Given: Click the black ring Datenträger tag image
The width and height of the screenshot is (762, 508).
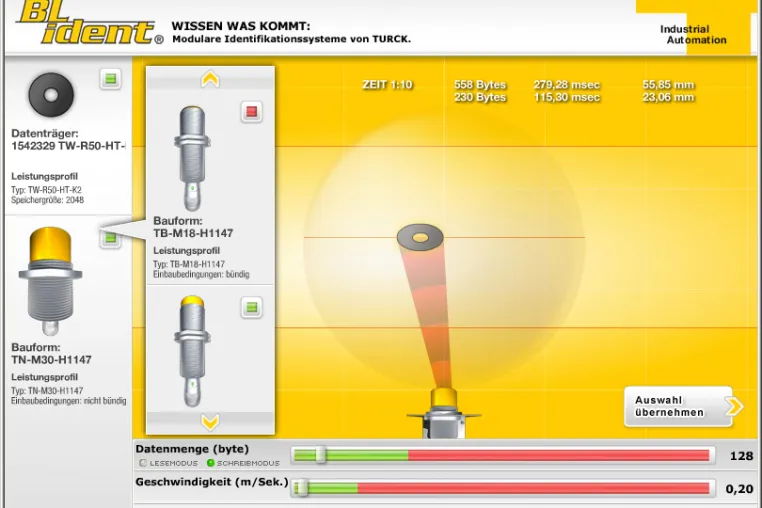Looking at the screenshot, I should coord(51,95).
